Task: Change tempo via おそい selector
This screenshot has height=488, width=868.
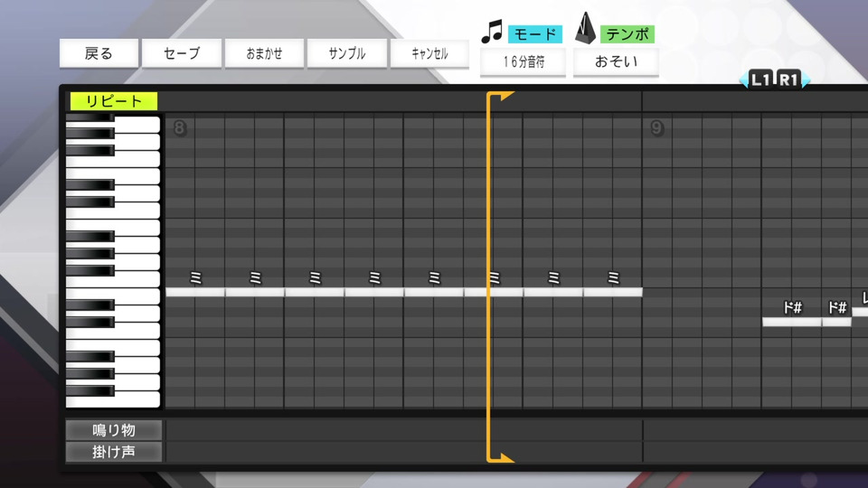Action: (x=616, y=61)
